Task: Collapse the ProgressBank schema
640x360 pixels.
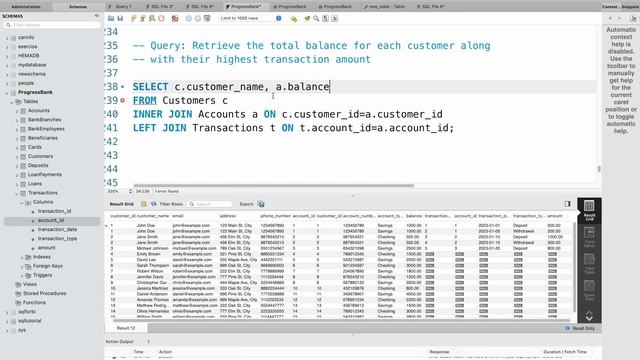Action: tap(7, 93)
